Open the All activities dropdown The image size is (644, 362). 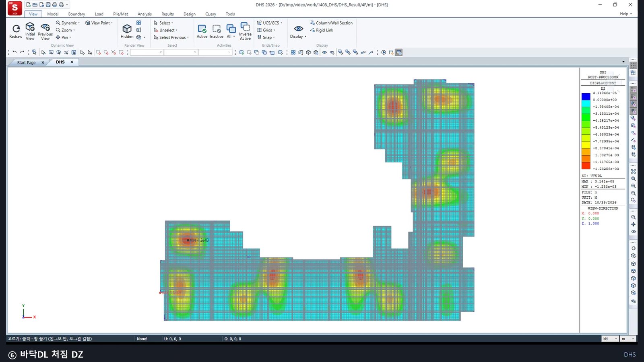pyautogui.click(x=231, y=31)
